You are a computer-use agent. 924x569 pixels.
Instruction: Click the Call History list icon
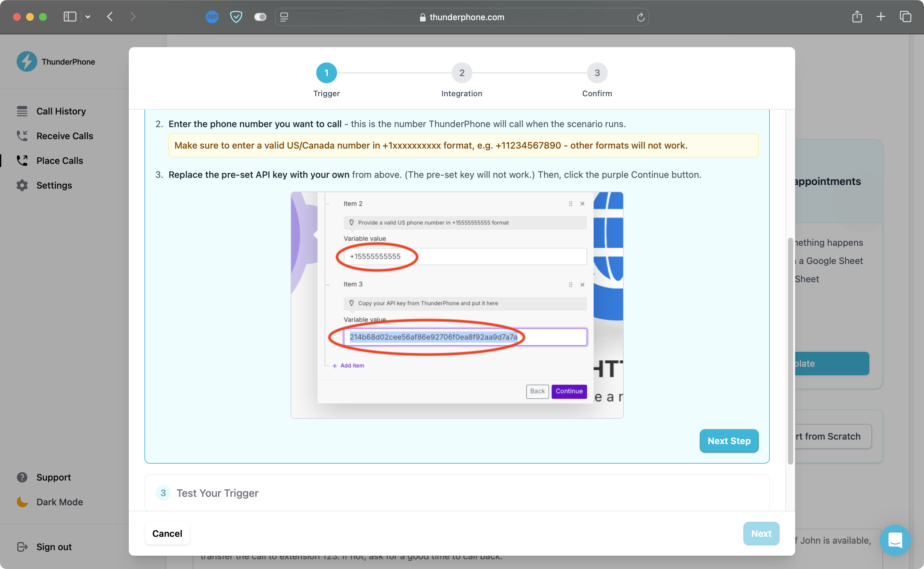click(22, 111)
